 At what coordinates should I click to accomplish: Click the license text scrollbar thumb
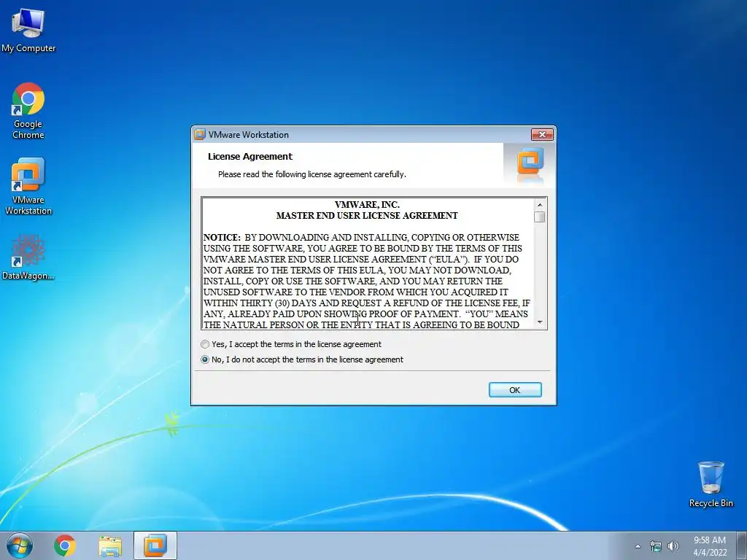point(540,217)
